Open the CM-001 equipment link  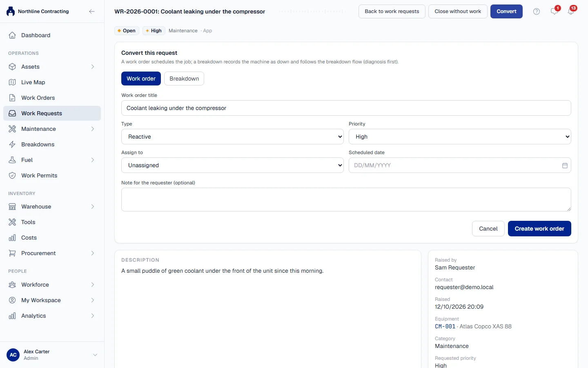click(x=445, y=326)
